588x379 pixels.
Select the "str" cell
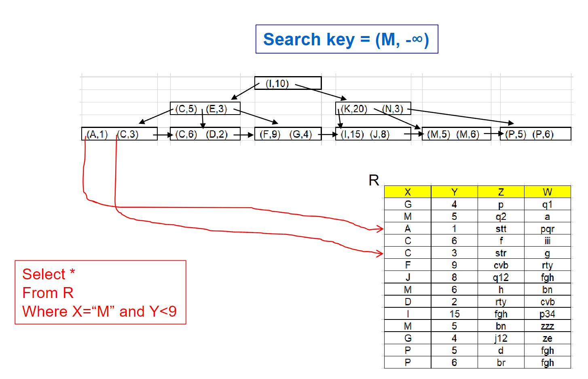point(501,253)
